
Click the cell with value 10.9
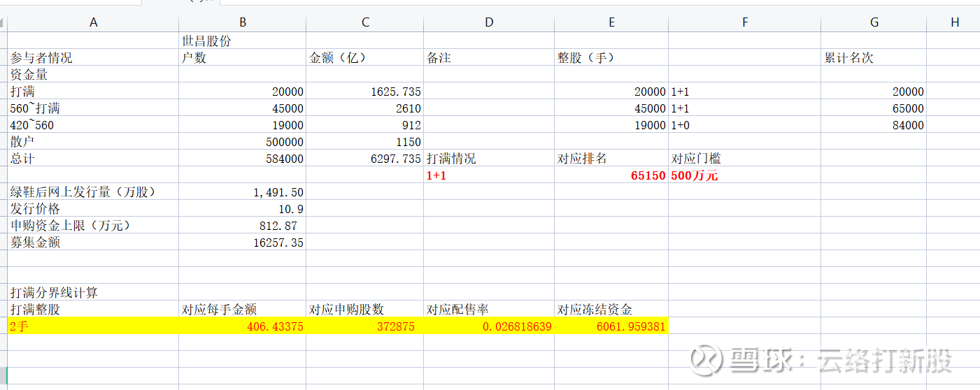[243, 208]
